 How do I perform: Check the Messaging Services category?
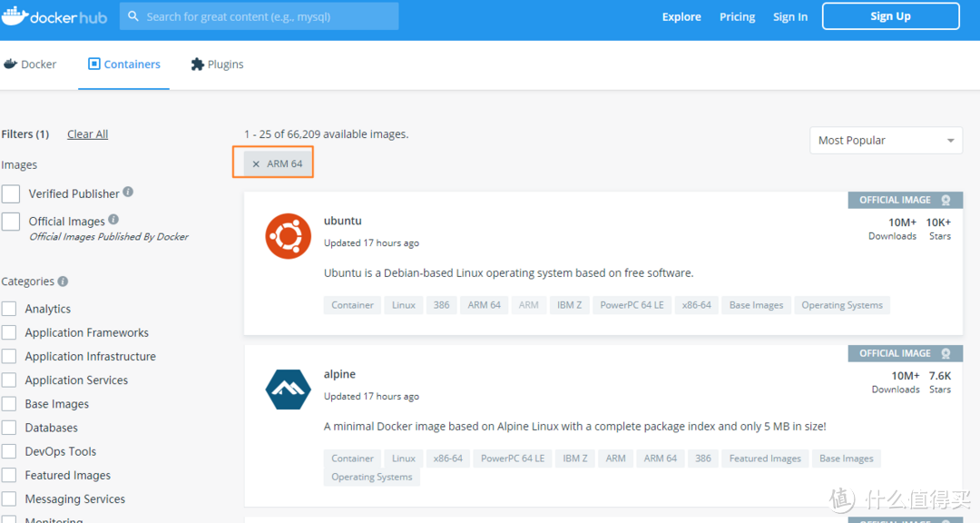click(x=9, y=498)
